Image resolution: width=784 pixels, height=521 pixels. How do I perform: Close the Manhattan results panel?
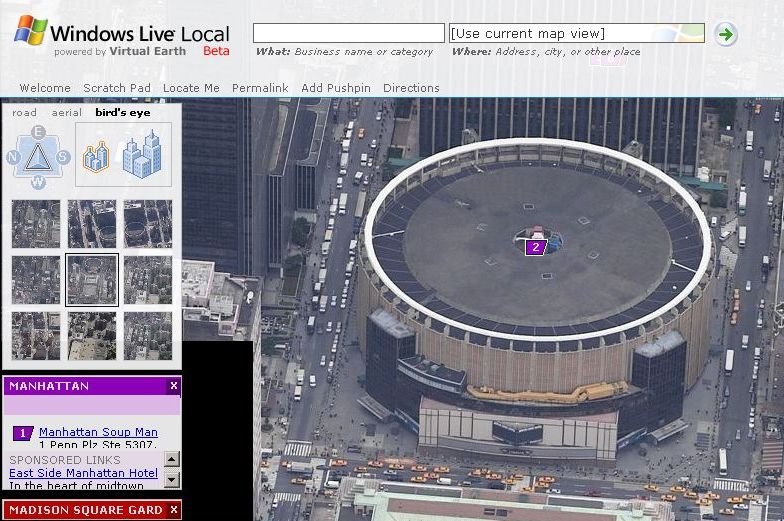click(x=174, y=386)
